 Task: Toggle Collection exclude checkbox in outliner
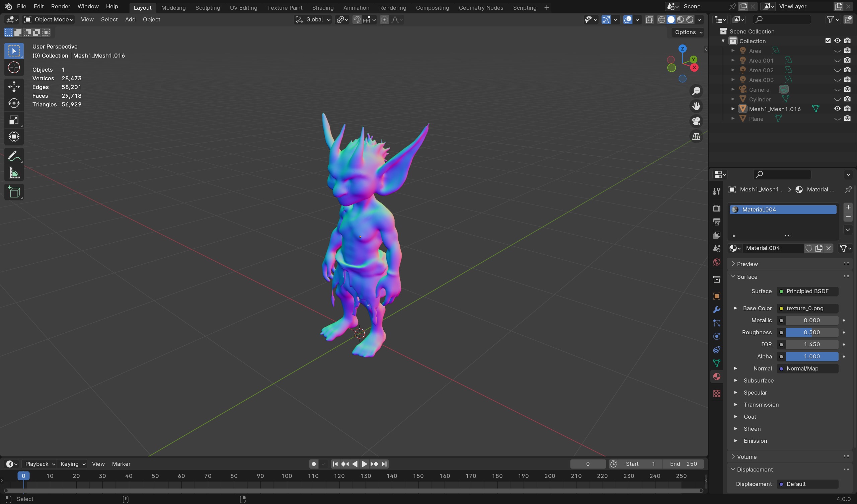828,41
